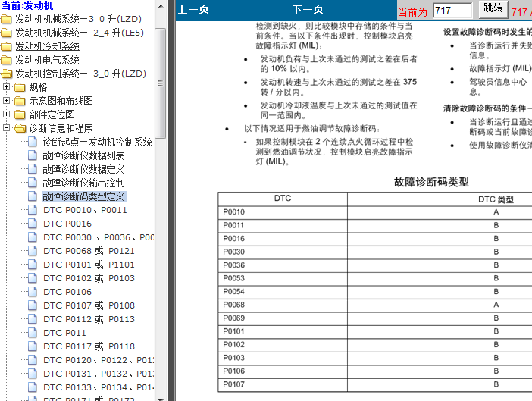The height and width of the screenshot is (401, 532).
Task: Open 故障诊断仪数据定义 page
Action: 83,169
